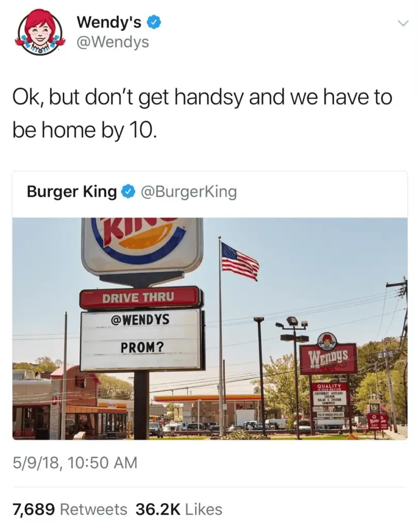Screen dimensions: 420x530
Task: Click the 5/9/18, 10:50 AM timestamp
Action: (75, 462)
